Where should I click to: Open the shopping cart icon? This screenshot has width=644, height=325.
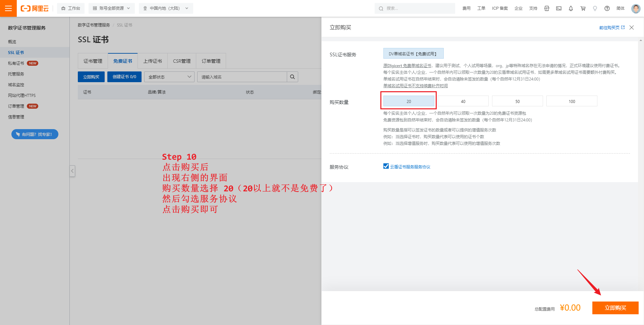(x=583, y=8)
